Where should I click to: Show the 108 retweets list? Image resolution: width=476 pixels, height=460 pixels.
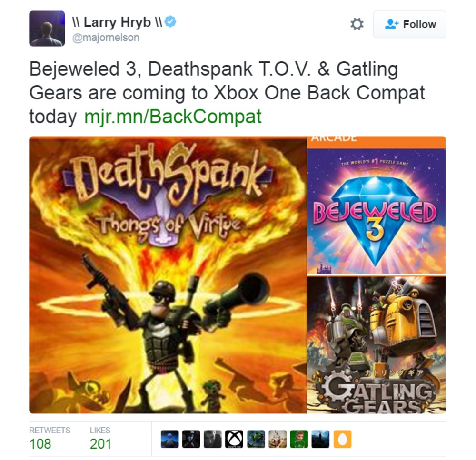(x=50, y=439)
